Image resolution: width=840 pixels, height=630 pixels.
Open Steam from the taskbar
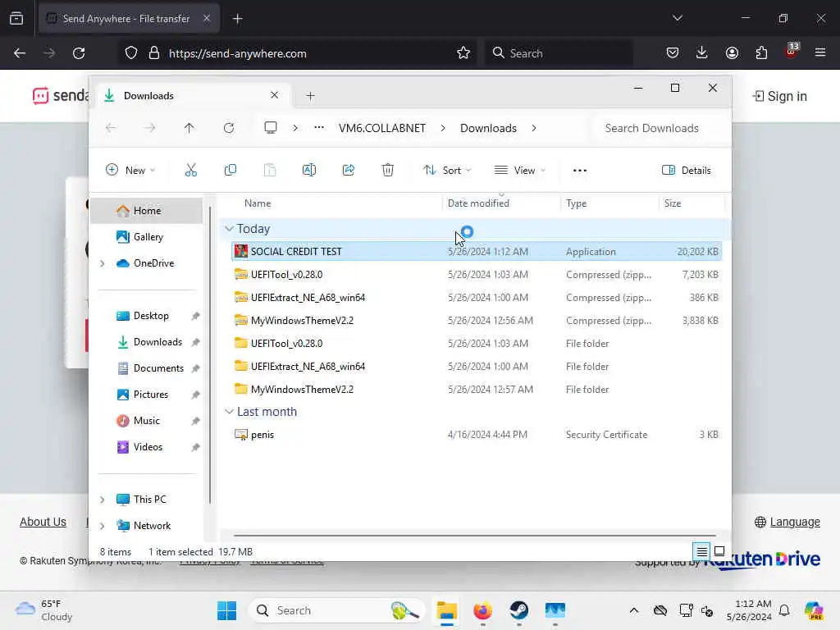tap(518, 610)
